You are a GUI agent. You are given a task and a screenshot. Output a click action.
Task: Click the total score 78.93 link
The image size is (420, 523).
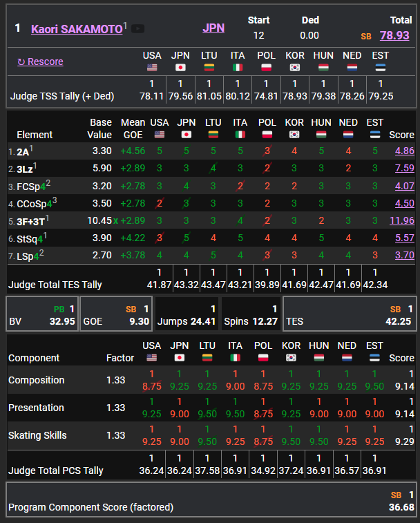[394, 35]
